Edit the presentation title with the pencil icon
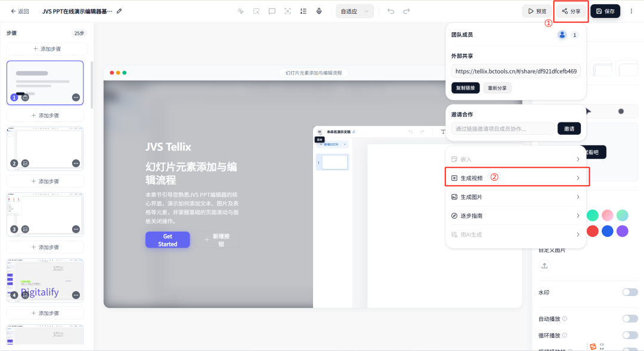This screenshot has height=351, width=644. (119, 11)
